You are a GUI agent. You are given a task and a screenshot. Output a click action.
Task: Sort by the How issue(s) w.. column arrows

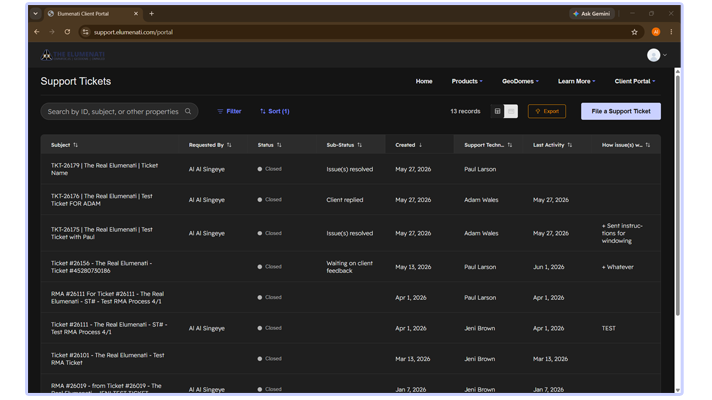[x=648, y=145]
